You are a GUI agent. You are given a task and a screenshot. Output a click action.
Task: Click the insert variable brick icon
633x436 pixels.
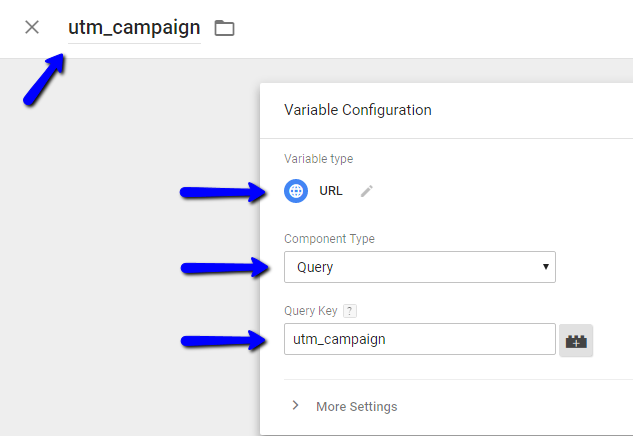click(576, 340)
